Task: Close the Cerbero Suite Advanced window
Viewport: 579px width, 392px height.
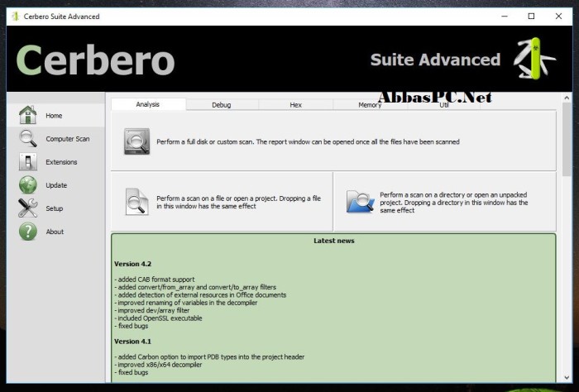Action: pyautogui.click(x=558, y=17)
